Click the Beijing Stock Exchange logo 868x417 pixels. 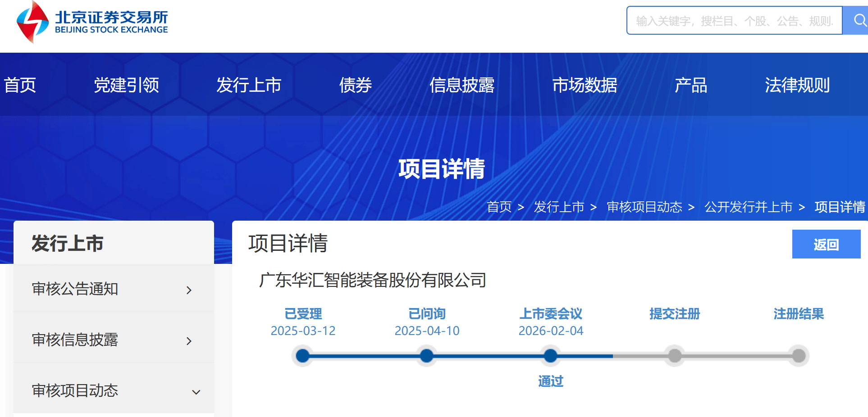tap(92, 22)
